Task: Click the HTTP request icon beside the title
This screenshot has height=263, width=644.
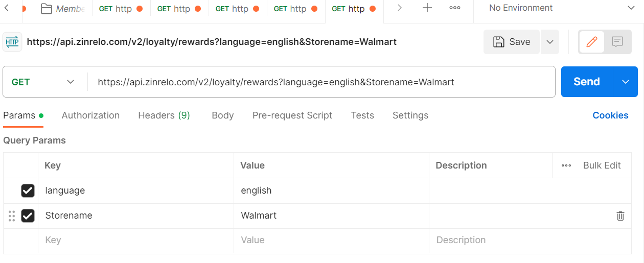Action: click(x=12, y=42)
